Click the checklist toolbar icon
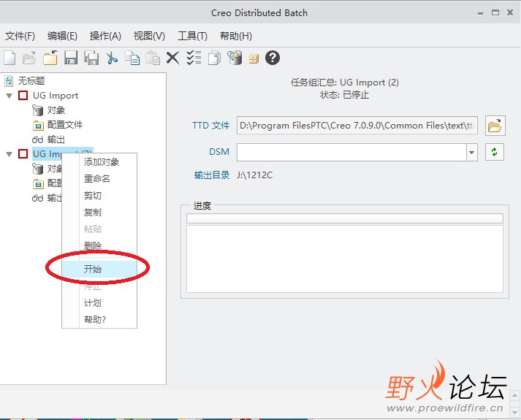Viewport: 521px width, 420px height. tap(194, 58)
